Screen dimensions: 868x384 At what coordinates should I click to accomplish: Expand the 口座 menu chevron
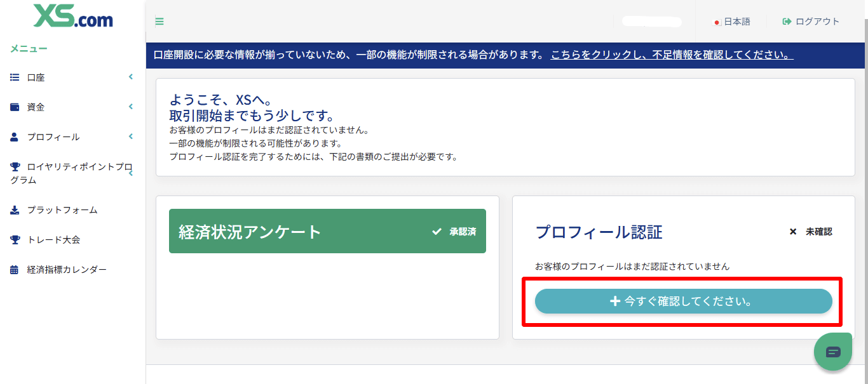(131, 77)
